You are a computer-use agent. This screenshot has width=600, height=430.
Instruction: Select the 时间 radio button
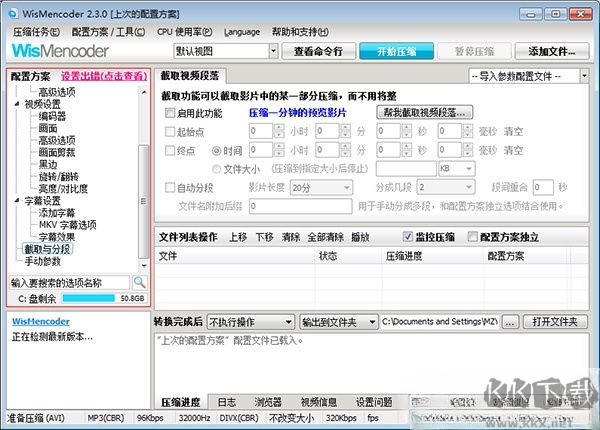tap(216, 151)
